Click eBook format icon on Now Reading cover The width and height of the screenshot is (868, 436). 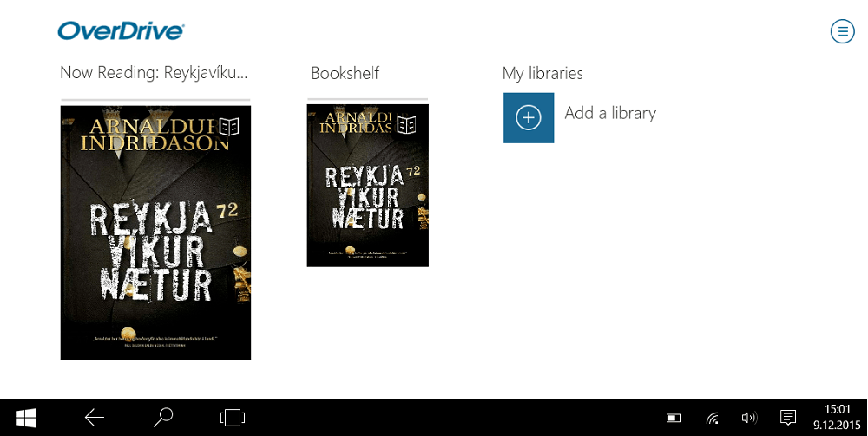tap(229, 127)
